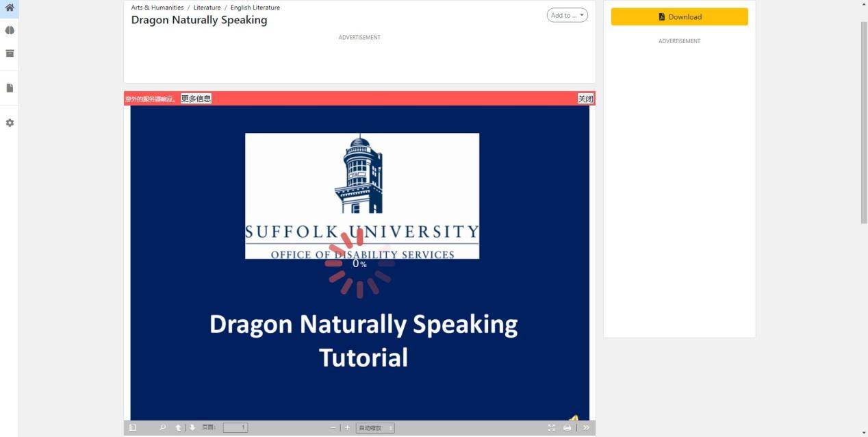This screenshot has width=868, height=437.
Task: Close the red error bar with 关闭
Action: [586, 99]
